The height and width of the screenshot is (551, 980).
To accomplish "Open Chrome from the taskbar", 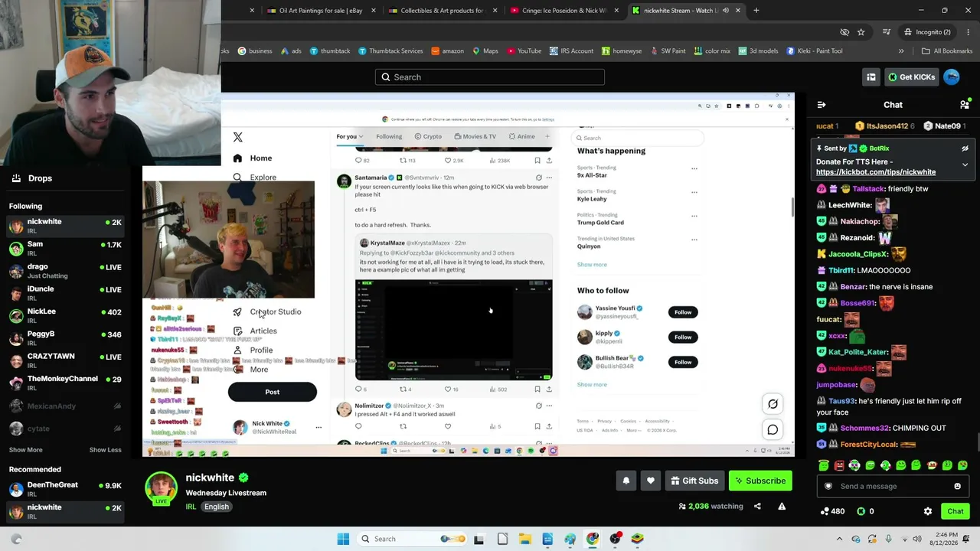I will (593, 539).
